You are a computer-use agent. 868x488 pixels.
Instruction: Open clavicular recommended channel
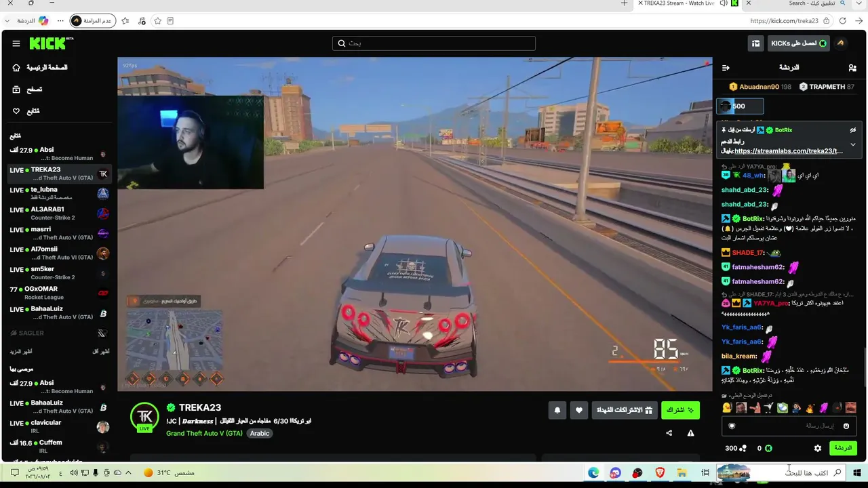coord(59,426)
